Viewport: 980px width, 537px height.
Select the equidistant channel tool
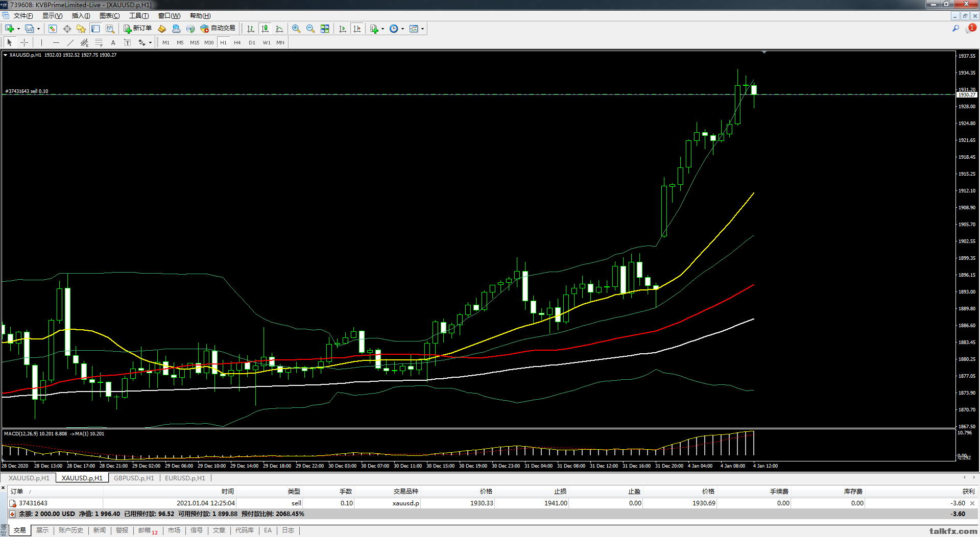point(85,42)
